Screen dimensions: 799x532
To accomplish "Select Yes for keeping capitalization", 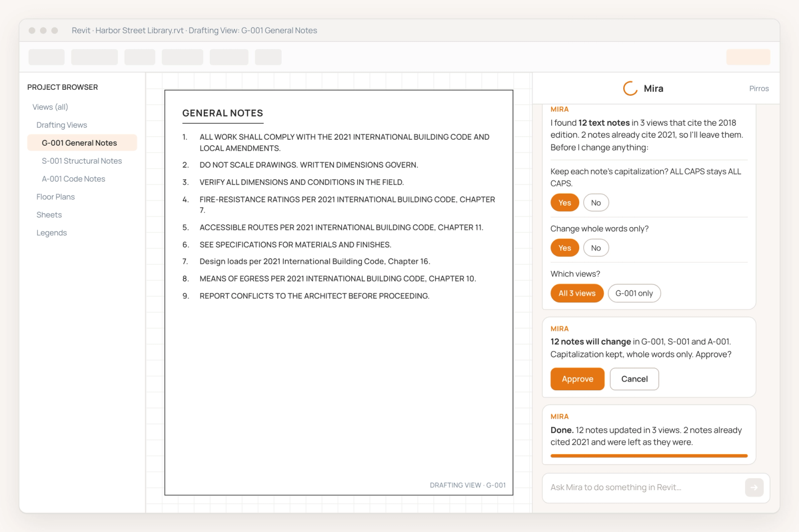I will coord(565,203).
